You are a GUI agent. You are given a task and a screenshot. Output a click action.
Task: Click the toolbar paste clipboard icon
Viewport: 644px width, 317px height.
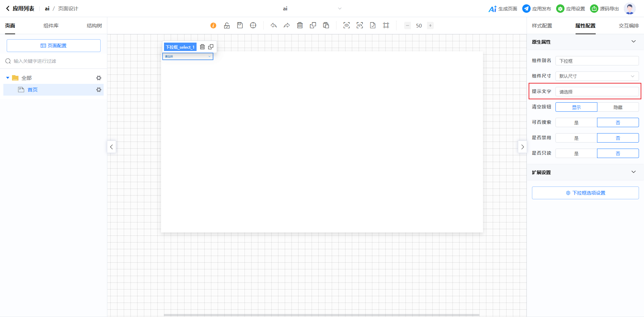click(x=326, y=25)
